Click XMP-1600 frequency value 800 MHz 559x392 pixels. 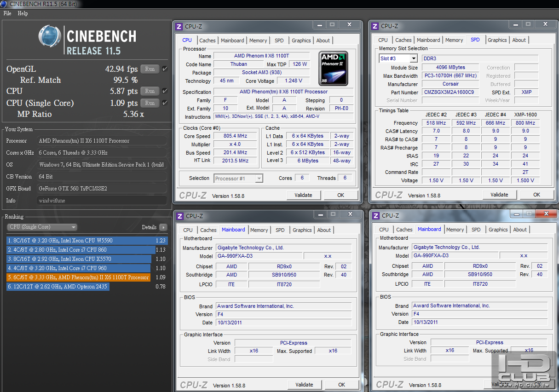(525, 123)
